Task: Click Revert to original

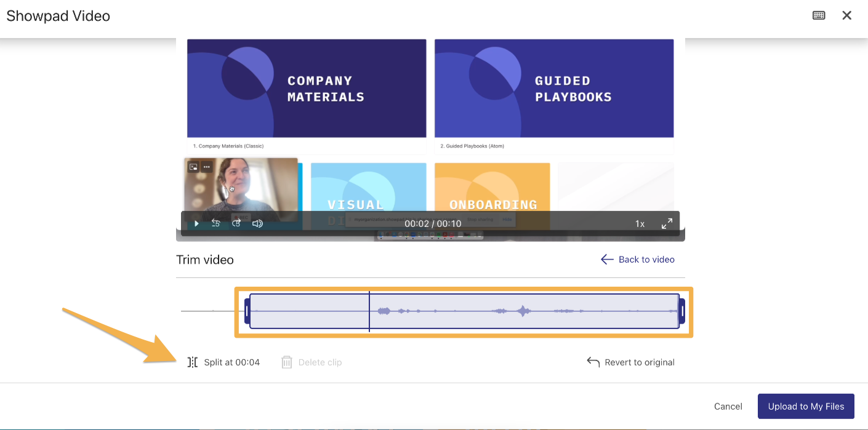Action: point(631,362)
